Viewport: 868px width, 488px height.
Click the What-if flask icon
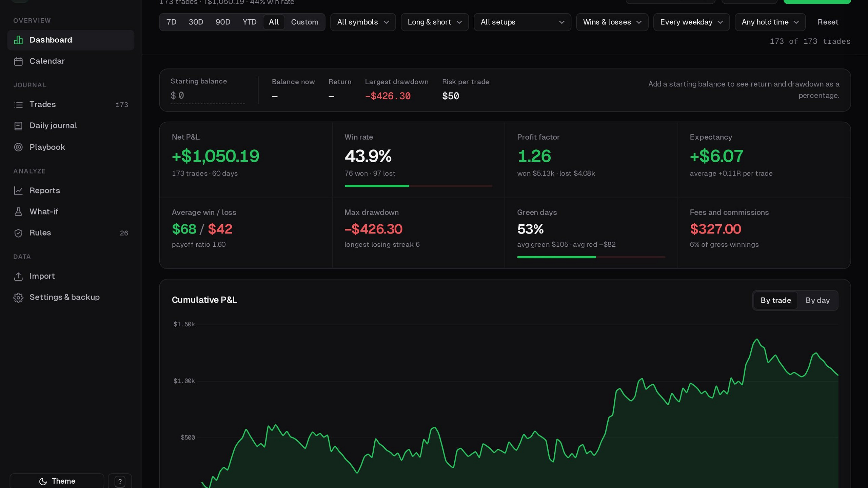coord(18,212)
